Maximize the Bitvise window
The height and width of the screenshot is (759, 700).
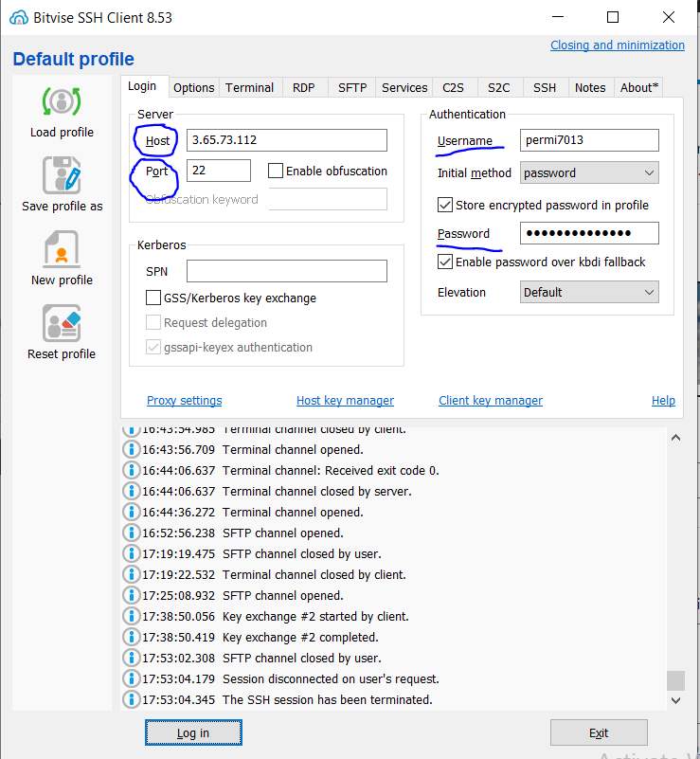(613, 17)
